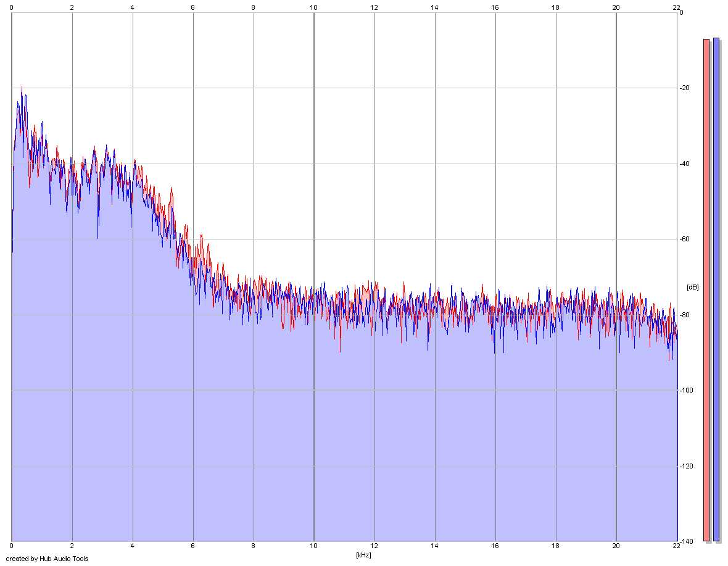Click the [dB] unit label
The width and height of the screenshot is (728, 566).
(693, 288)
